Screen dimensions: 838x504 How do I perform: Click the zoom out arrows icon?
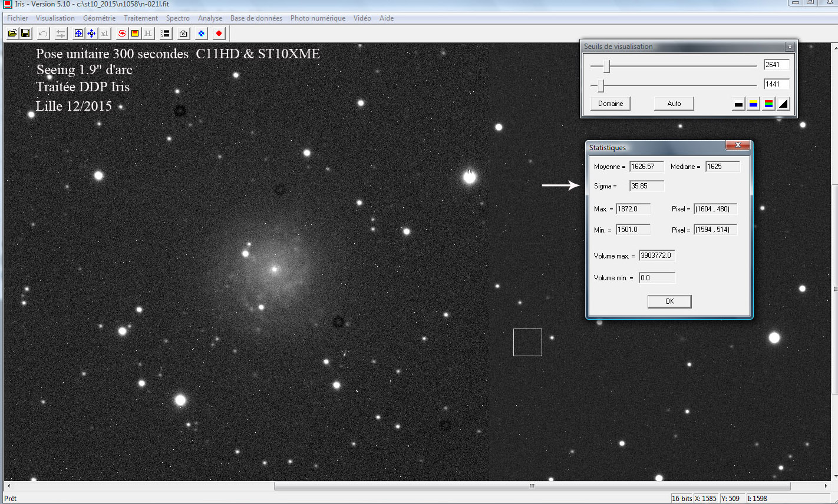[x=91, y=34]
